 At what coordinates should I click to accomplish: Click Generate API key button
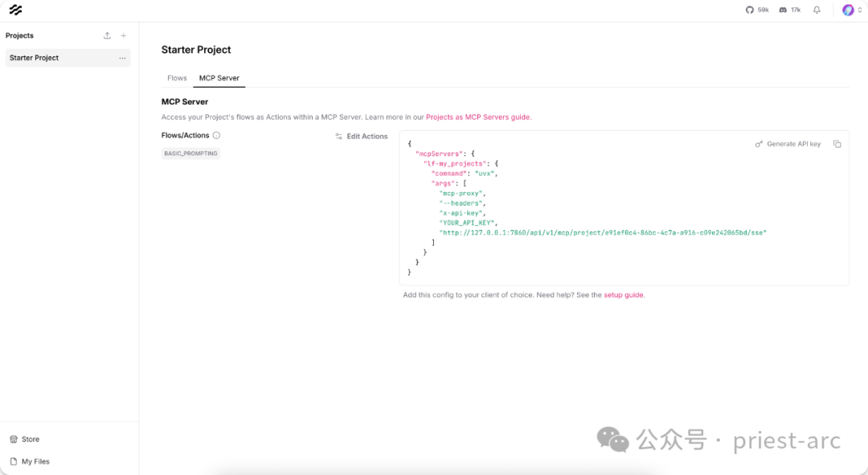[788, 144]
